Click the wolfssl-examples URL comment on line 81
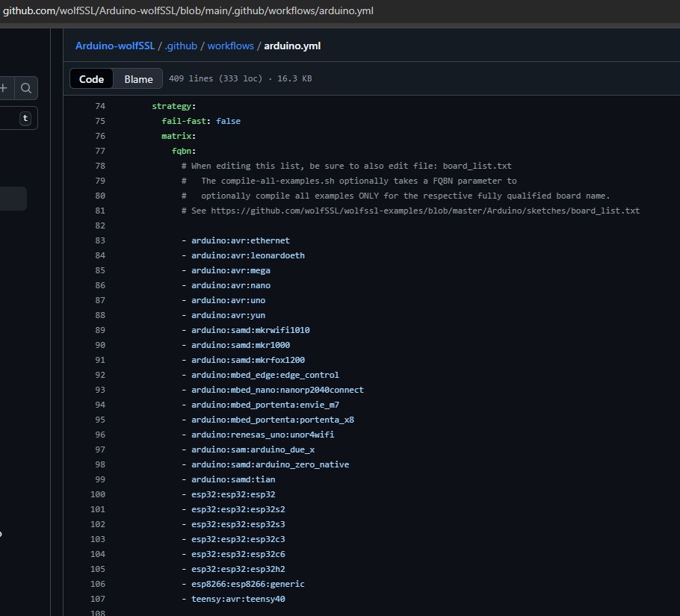The image size is (680, 616). (410, 211)
